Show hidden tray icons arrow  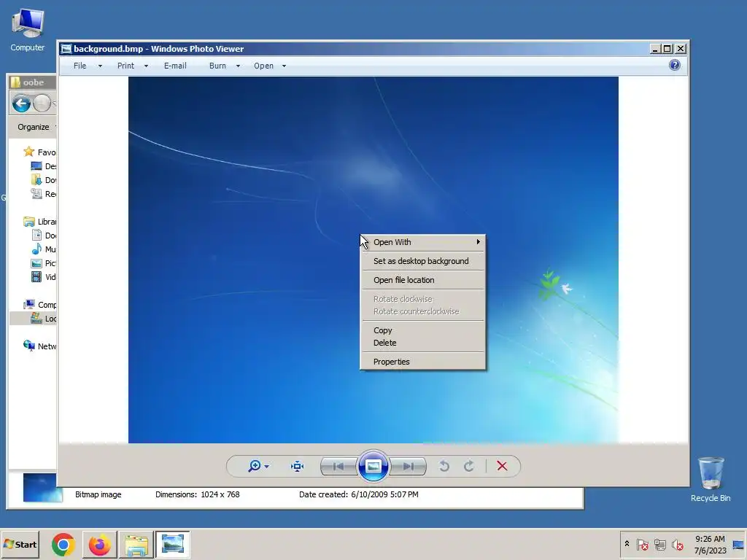coord(627,544)
